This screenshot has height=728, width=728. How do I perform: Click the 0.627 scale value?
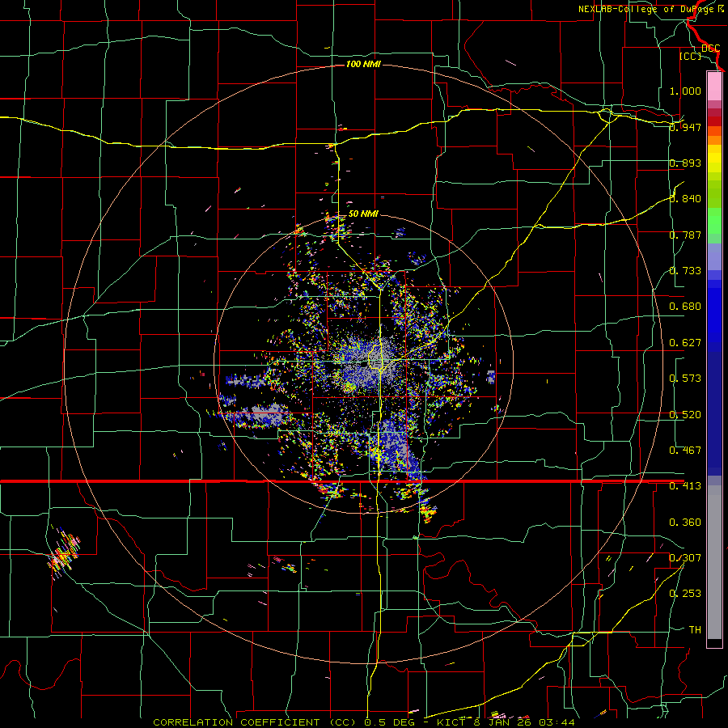[685, 343]
